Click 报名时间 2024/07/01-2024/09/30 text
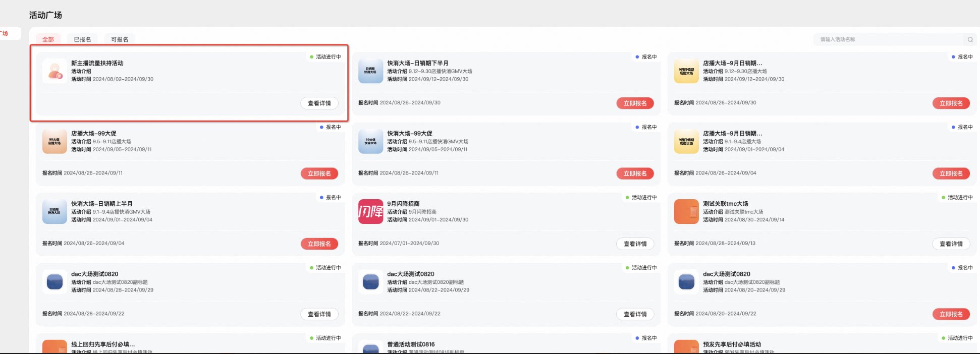Screen dimensions: 980x354 399,243
